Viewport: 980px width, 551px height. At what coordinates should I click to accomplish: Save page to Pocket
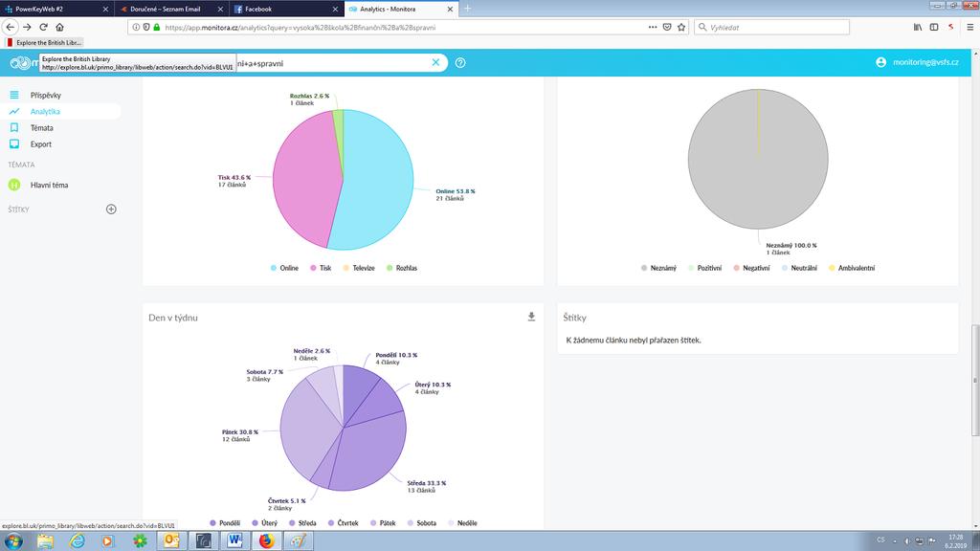667,27
